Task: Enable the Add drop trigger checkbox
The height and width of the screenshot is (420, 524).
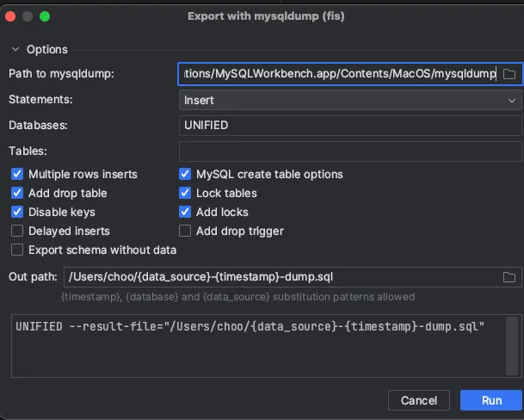Action: point(185,231)
